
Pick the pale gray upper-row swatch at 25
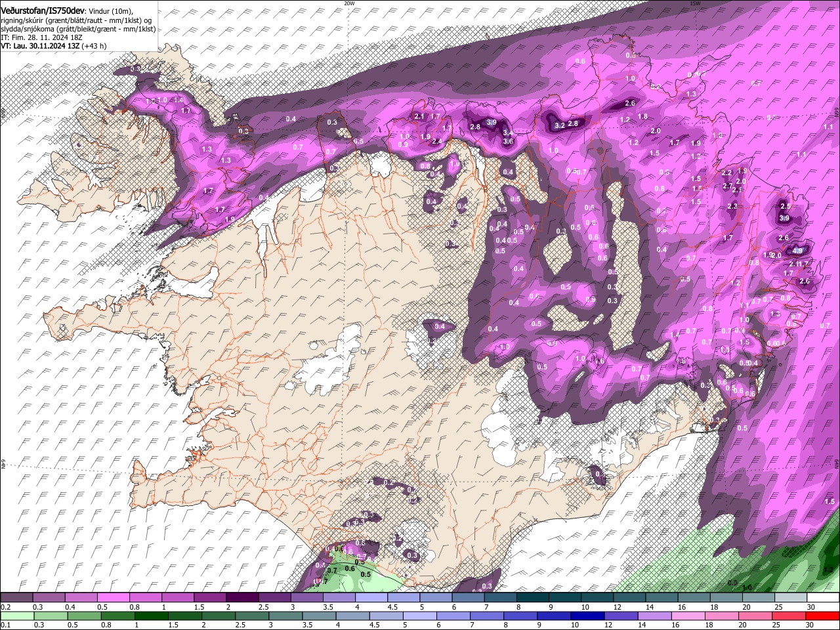[x=789, y=598]
